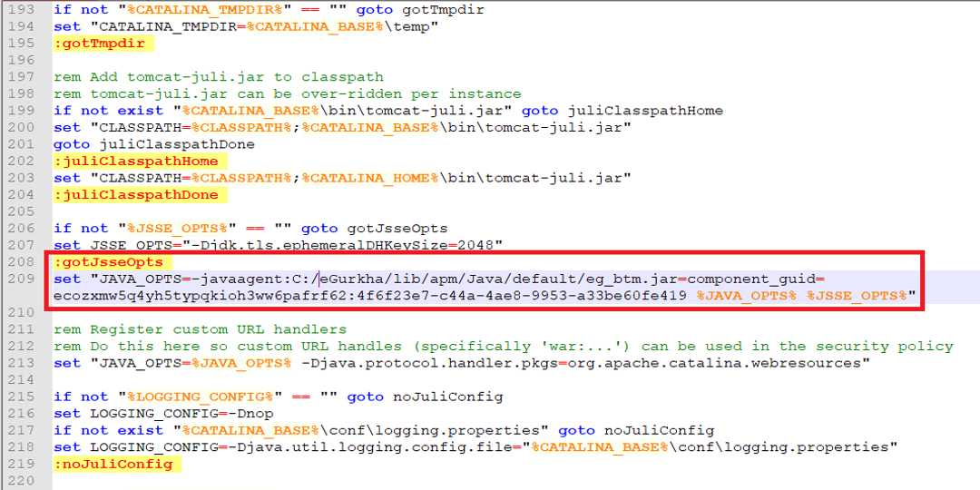The height and width of the screenshot is (490, 980).
Task: Select the :gotTmpdir label
Action: tap(100, 44)
